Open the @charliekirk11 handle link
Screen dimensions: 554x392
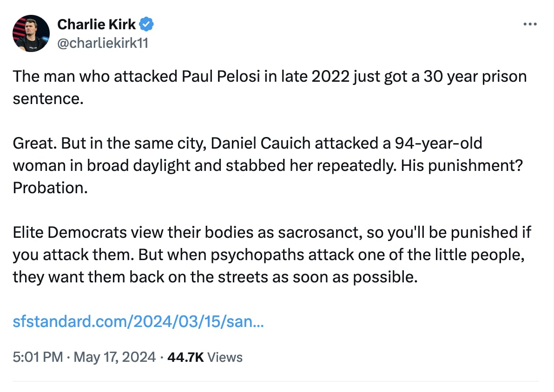pos(103,43)
